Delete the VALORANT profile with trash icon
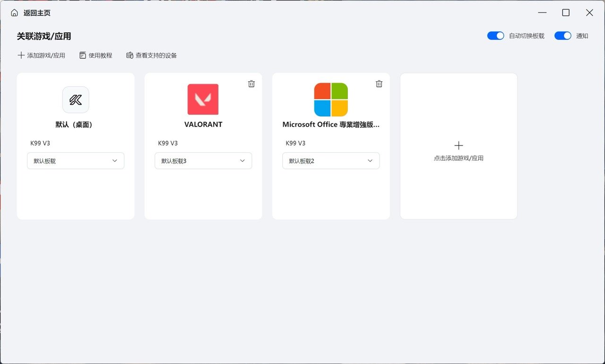This screenshot has height=364, width=605. click(x=251, y=84)
